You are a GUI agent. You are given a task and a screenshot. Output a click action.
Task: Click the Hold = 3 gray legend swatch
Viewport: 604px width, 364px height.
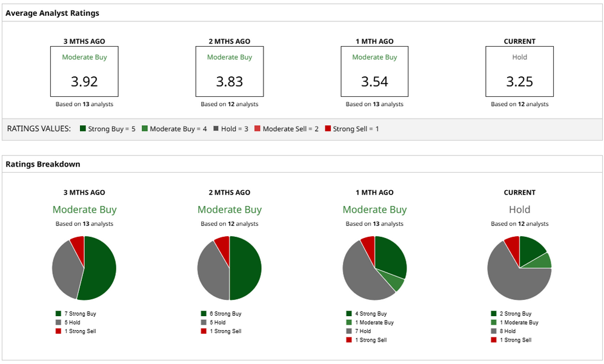click(216, 128)
